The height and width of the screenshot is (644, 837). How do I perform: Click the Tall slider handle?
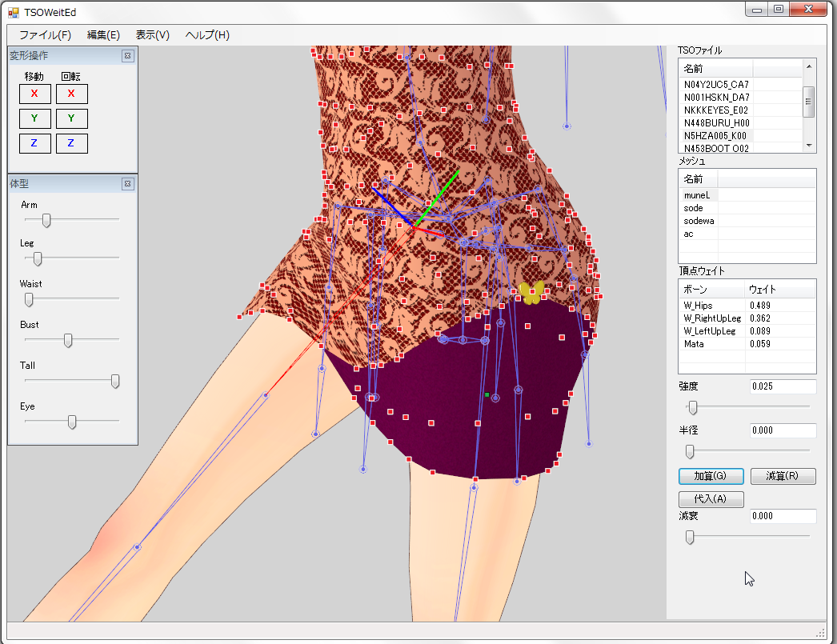115,382
